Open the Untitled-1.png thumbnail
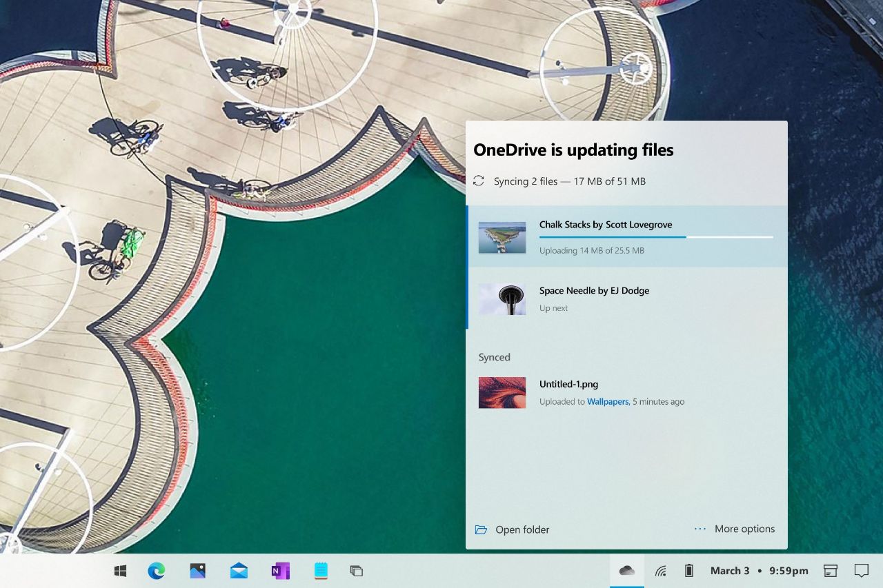Viewport: 883px width, 588px height. [502, 392]
